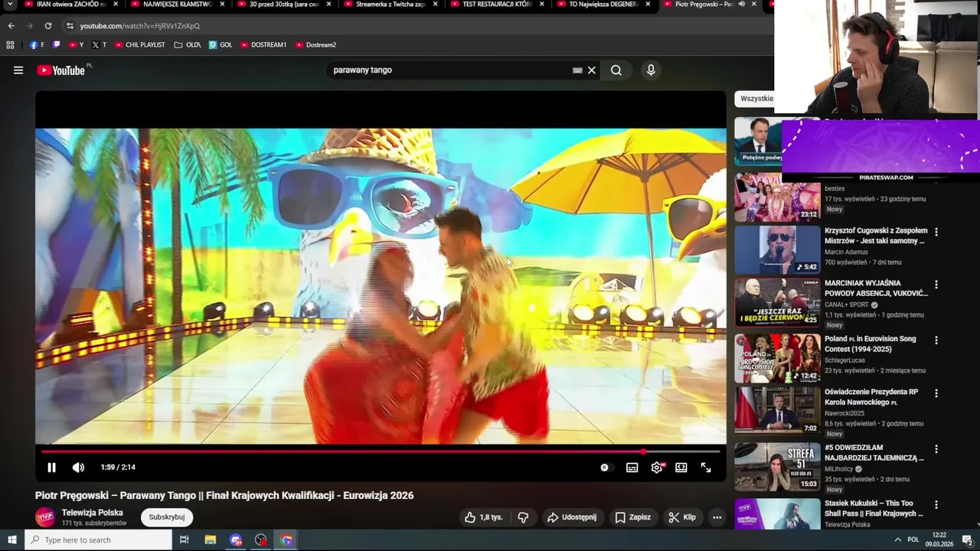Open the MARCINIAK WYJAŚNIA video thumbnail
The image size is (980, 551).
point(777,302)
